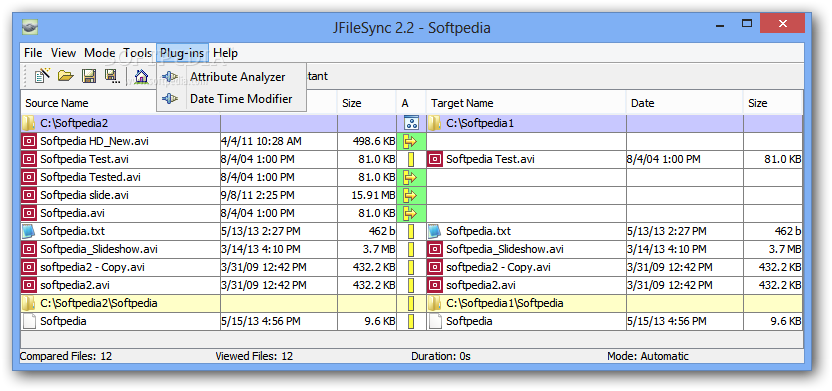Screen dimensions: 832x391
Task: Choose Attribute Analyzer from the Plug-ins menu
Action: [231, 77]
